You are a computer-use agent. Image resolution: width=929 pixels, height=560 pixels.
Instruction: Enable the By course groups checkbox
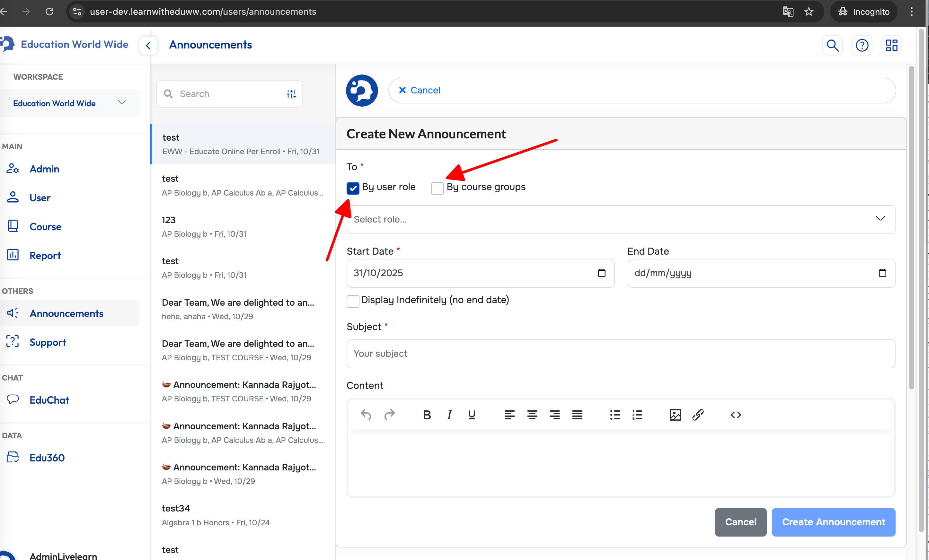pos(437,188)
